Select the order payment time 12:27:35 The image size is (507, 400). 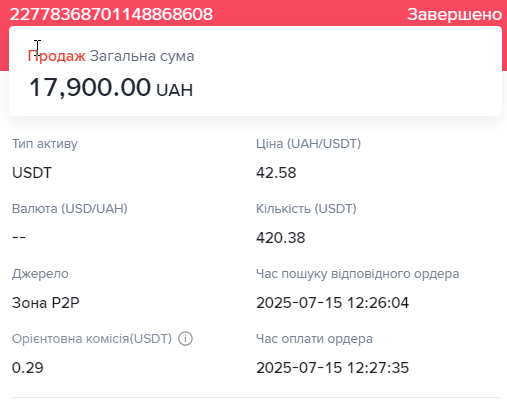pos(332,368)
